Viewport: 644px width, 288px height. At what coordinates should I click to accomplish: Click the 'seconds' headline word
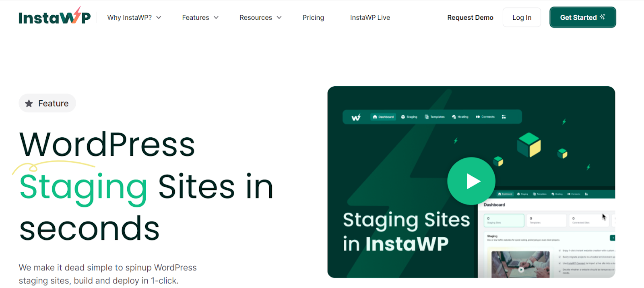[89, 228]
